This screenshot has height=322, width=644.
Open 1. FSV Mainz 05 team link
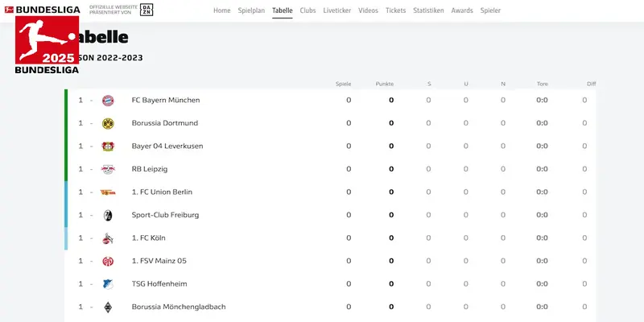point(159,261)
